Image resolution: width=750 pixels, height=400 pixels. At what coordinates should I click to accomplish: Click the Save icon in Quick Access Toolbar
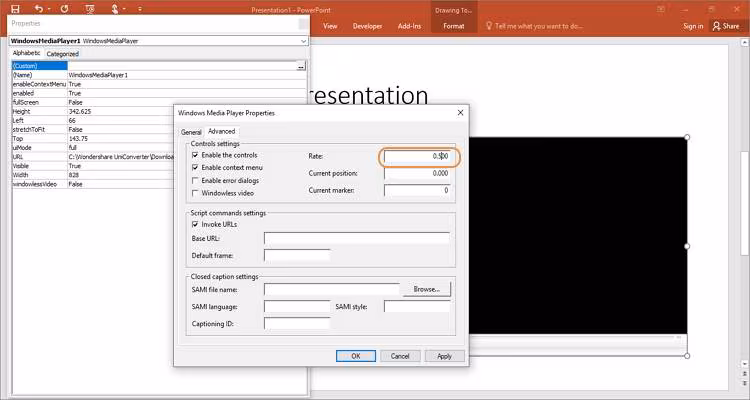coord(15,9)
